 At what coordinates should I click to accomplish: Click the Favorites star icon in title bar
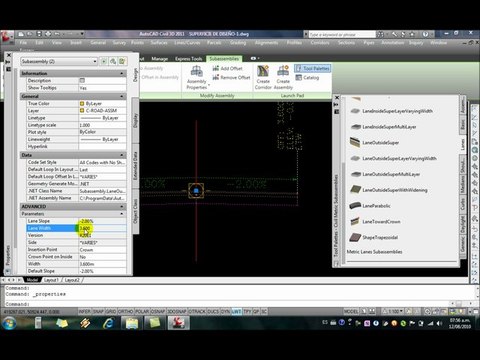(412, 34)
